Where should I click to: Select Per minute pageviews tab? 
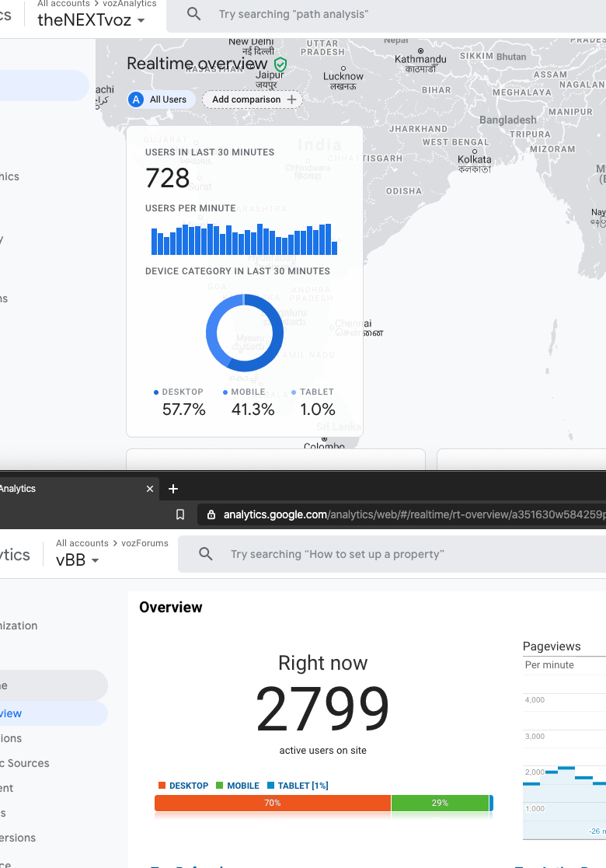549,665
